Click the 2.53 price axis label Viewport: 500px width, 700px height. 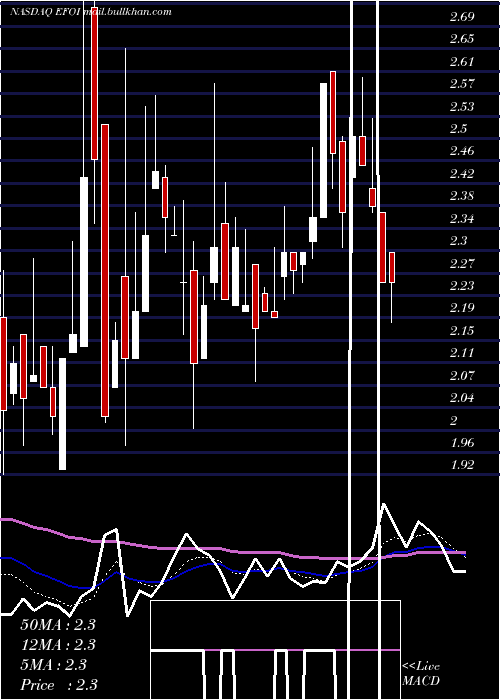pyautogui.click(x=462, y=107)
